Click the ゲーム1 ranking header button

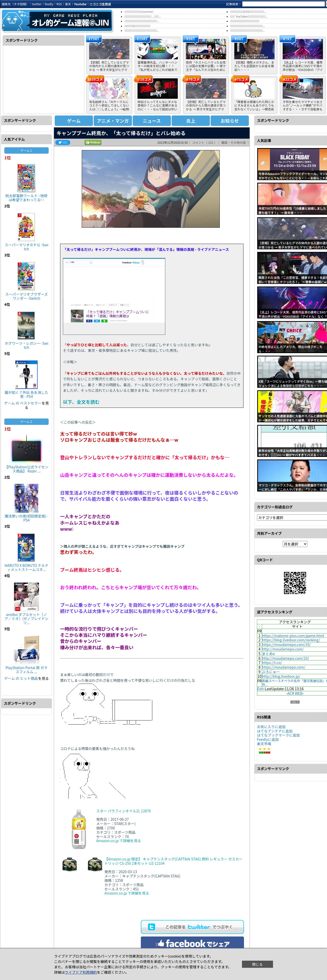pyautogui.click(x=26, y=150)
